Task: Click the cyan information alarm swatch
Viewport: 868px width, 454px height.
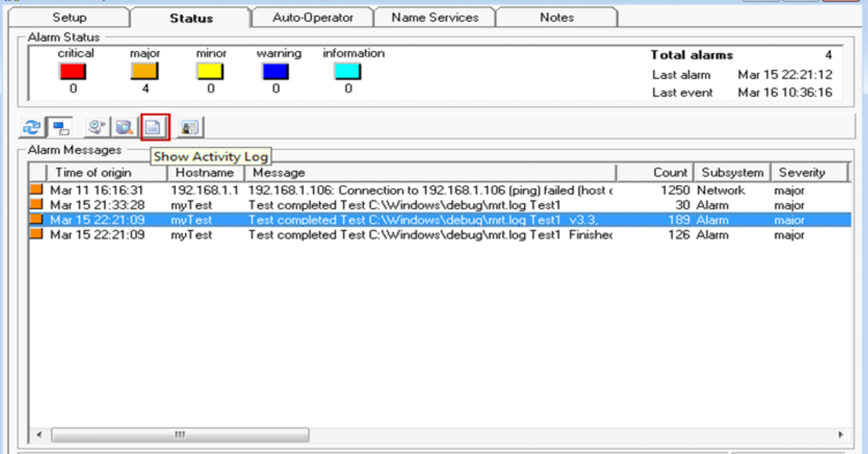Action: point(348,72)
